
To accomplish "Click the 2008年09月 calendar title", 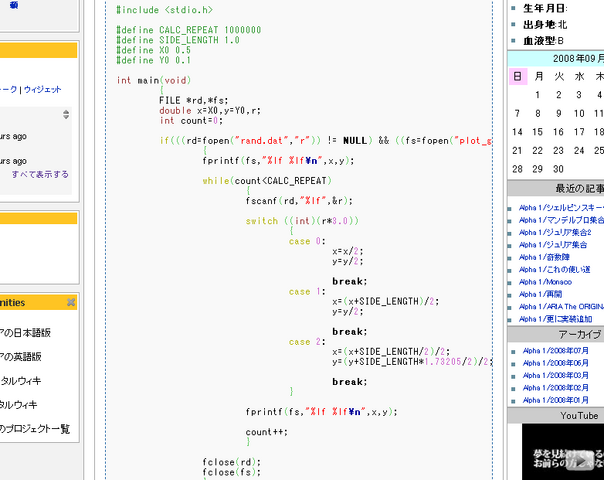I will click(x=578, y=59).
